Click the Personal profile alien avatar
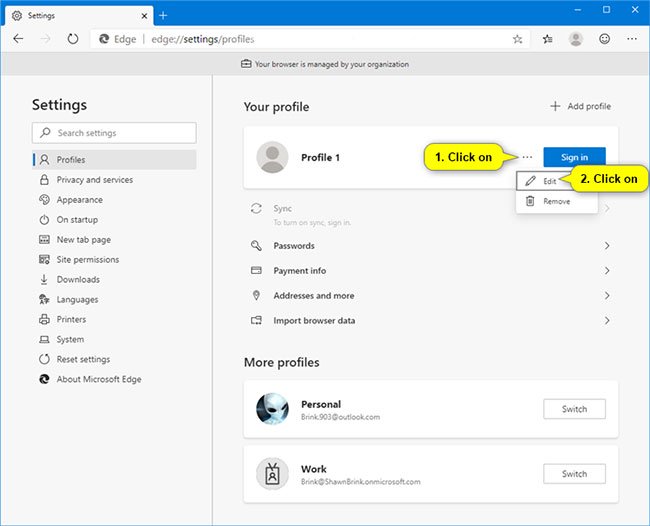The width and height of the screenshot is (650, 526). click(x=272, y=409)
